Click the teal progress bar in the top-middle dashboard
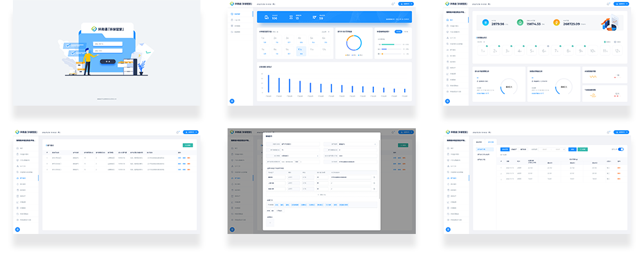The height and width of the screenshot is (263, 644). [389, 44]
